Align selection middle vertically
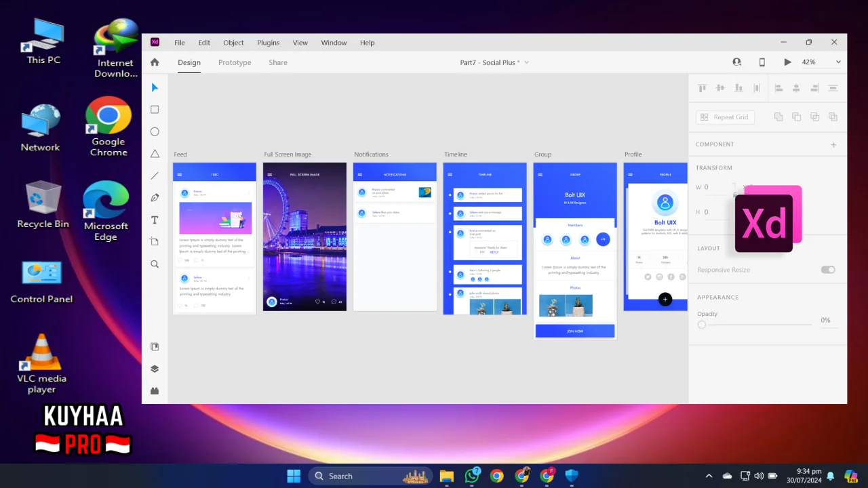Viewport: 868px width, 488px height. [720, 88]
